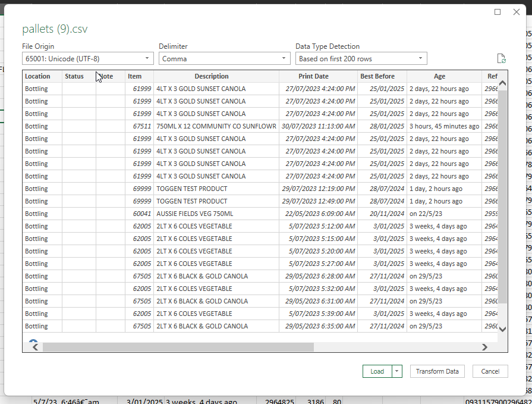Click the 22/05/2023 6:09:00 AM print date
The height and width of the screenshot is (404, 532).
pos(318,214)
